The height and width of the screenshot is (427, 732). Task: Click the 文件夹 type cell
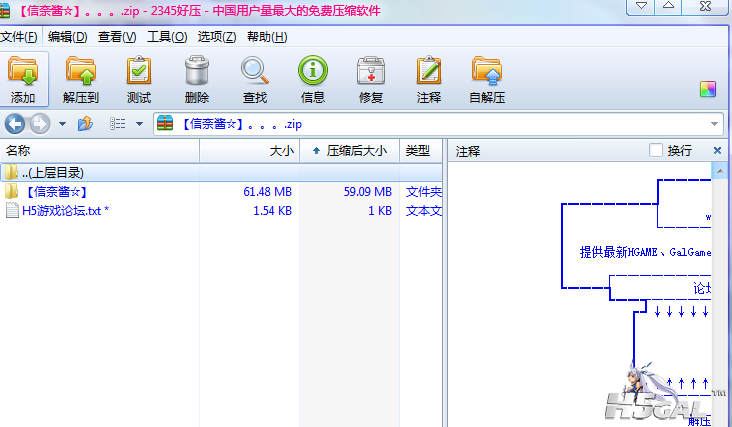(423, 192)
